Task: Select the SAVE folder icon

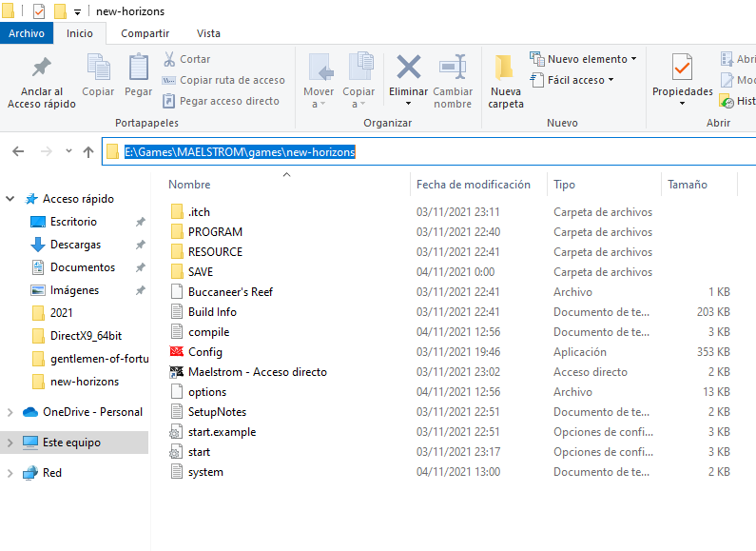Action: [x=177, y=271]
